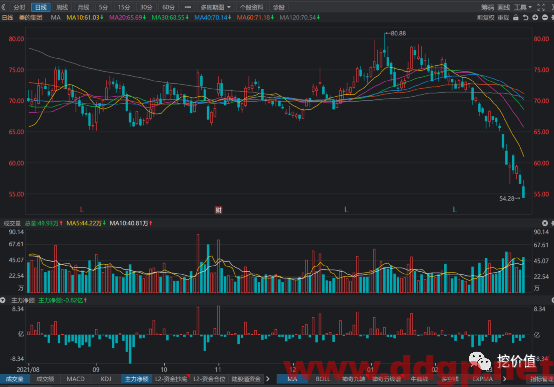This screenshot has width=554, height=387.
Task: Click the 15分 period button
Action: [124, 7]
